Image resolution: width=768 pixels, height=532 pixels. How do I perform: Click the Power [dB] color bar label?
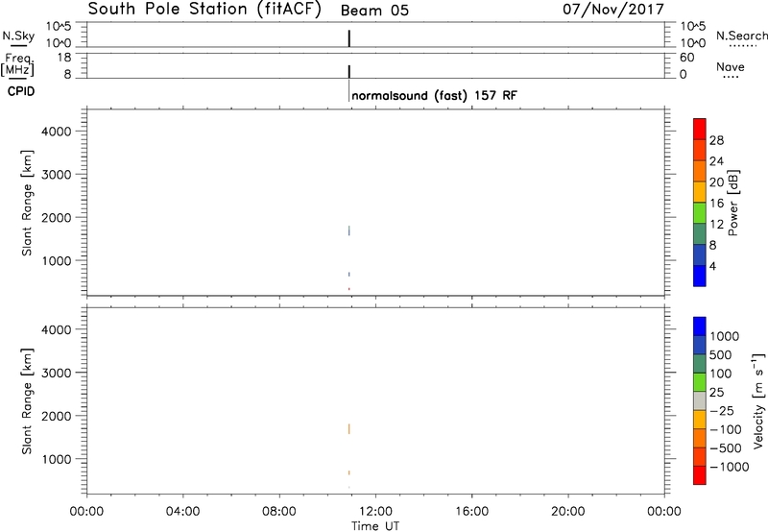coord(733,203)
